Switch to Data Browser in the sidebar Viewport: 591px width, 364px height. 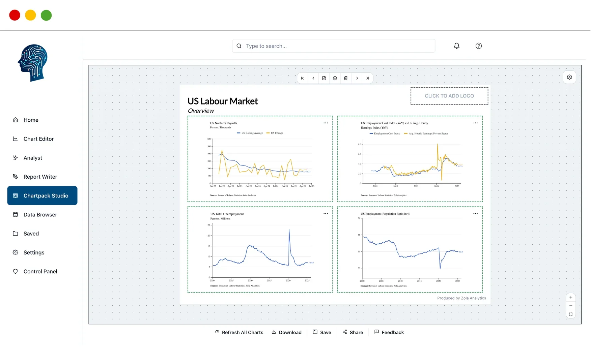pos(40,214)
